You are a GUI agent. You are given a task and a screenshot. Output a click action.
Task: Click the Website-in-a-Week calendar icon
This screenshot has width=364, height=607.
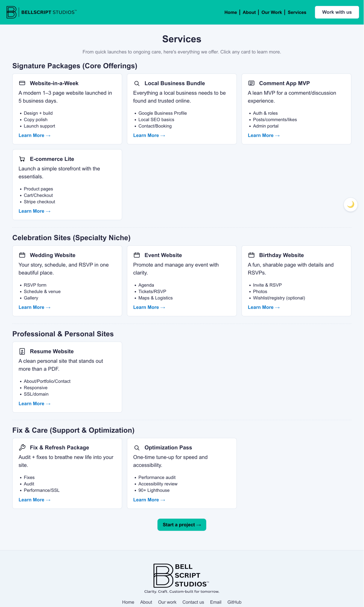click(x=22, y=83)
